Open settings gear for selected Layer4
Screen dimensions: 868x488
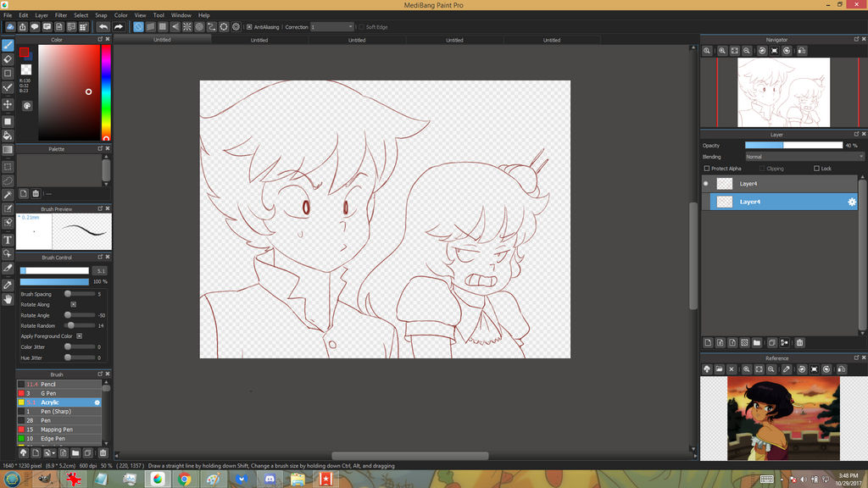[852, 202]
